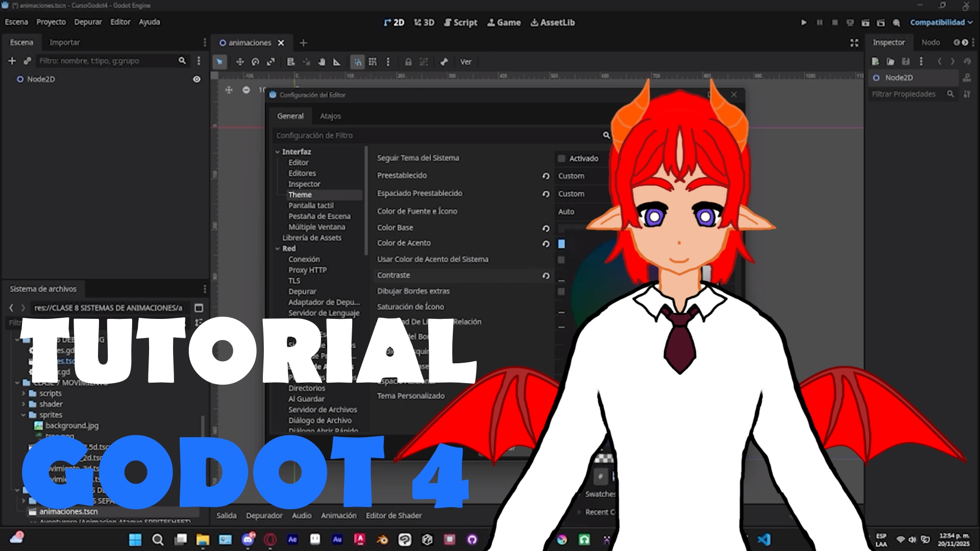Open the Proyecto menu
The image size is (980, 551).
coord(51,22)
